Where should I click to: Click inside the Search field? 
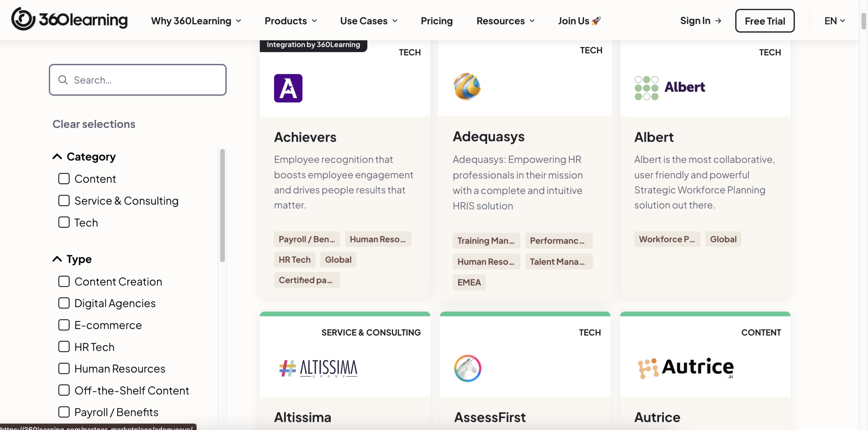(x=138, y=80)
